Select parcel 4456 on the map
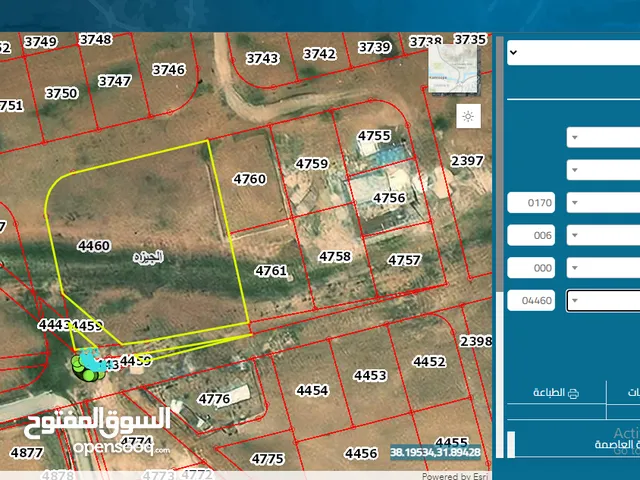640x480 pixels. (x=361, y=453)
